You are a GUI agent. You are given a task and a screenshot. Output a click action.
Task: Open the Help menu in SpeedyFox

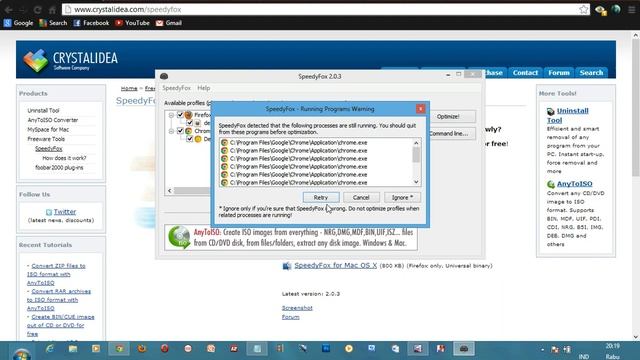(x=203, y=88)
